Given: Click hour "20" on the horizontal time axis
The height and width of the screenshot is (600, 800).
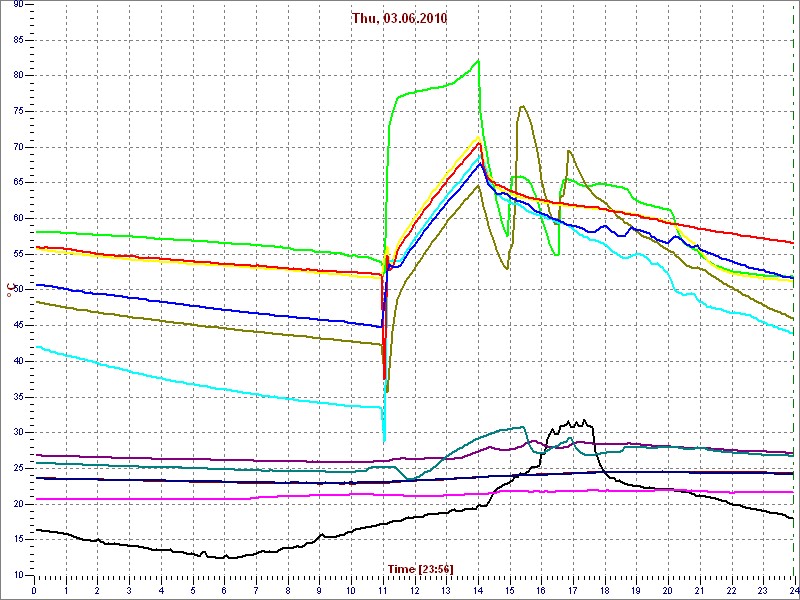Looking at the screenshot, I should (x=667, y=591).
